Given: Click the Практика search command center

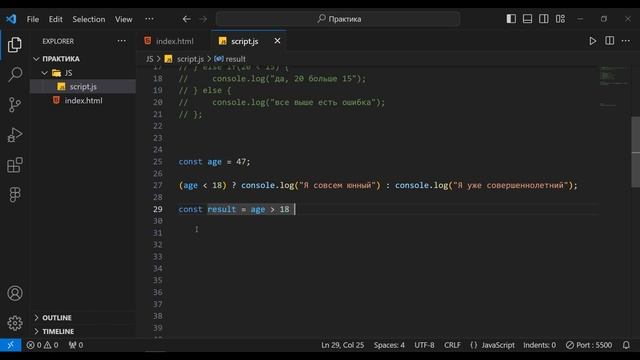Looking at the screenshot, I should (x=338, y=19).
